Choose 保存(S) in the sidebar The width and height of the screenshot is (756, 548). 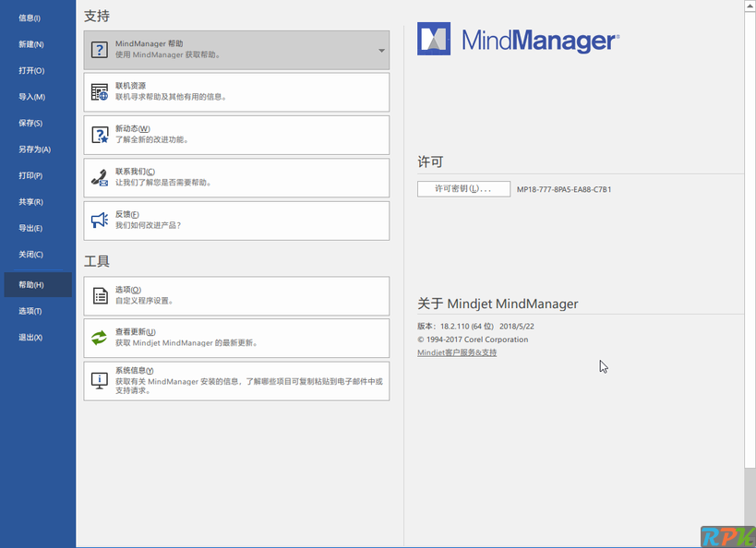30,123
